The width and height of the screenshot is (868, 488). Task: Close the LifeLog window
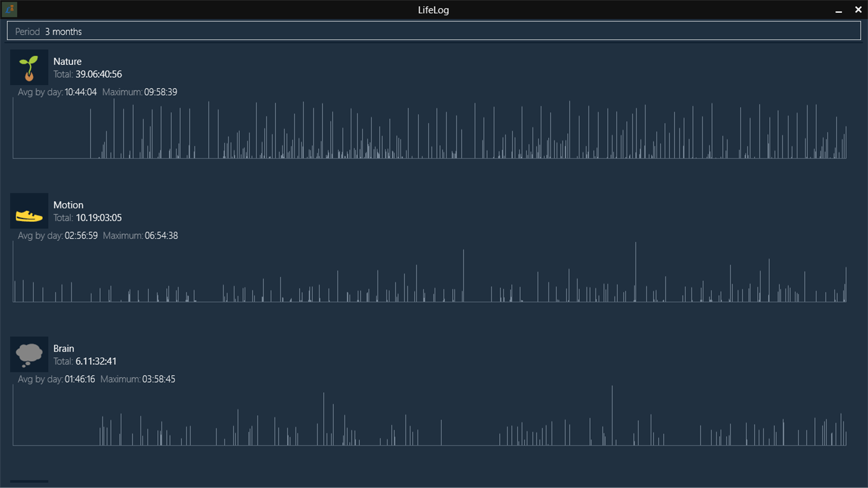click(x=858, y=10)
